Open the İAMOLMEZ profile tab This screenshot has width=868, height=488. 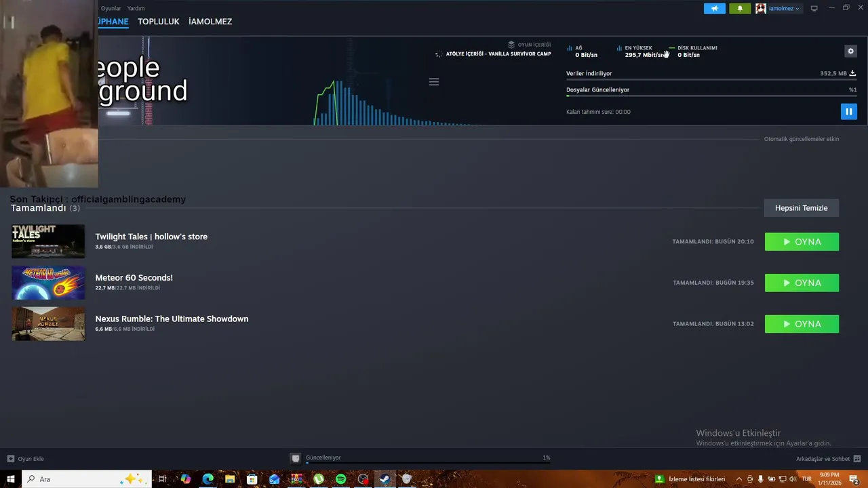coord(210,22)
